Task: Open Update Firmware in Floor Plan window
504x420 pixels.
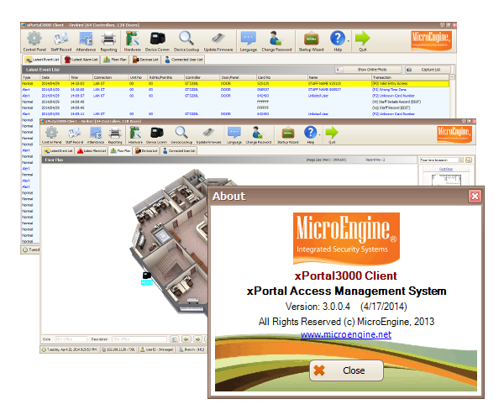Action: 208,135
